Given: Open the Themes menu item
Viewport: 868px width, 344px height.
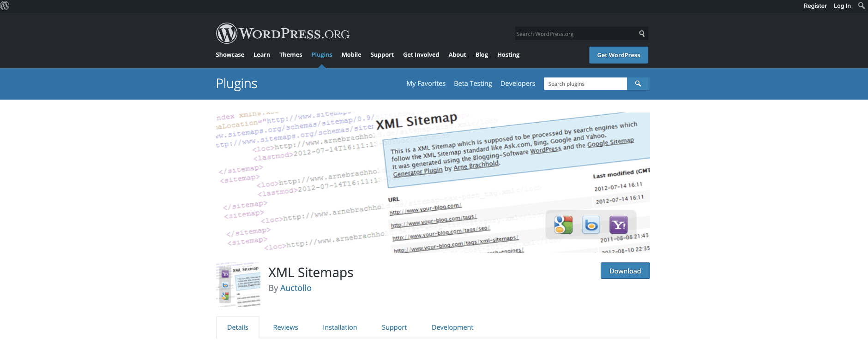Looking at the screenshot, I should (290, 54).
